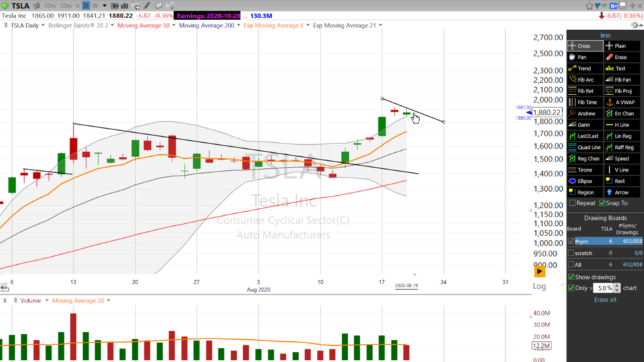Switch to the 10m timeframe
Screen dimensions: 644x362
click(49, 5)
